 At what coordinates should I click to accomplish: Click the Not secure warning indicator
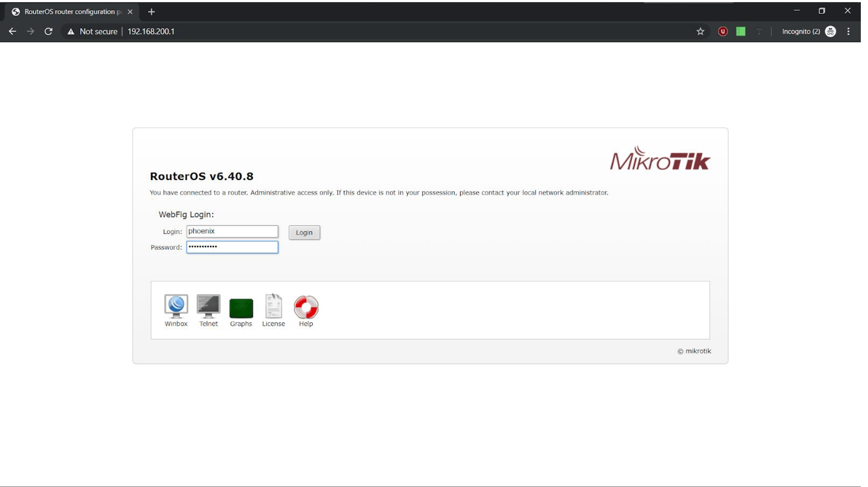click(92, 31)
